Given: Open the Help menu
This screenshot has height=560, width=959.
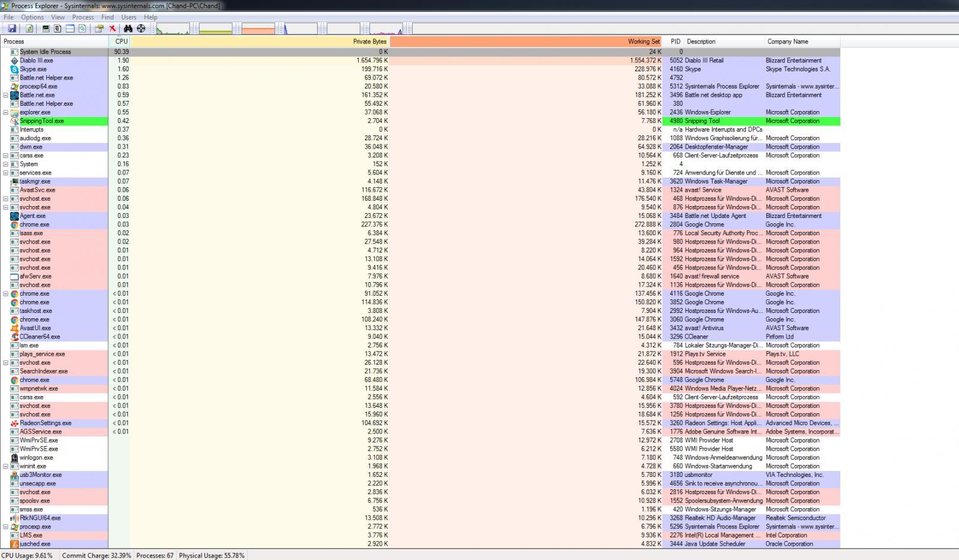Looking at the screenshot, I should (x=151, y=17).
